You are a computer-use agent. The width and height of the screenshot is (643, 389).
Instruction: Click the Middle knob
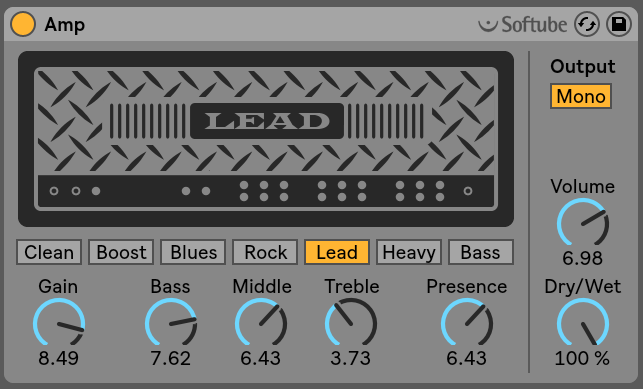point(260,323)
